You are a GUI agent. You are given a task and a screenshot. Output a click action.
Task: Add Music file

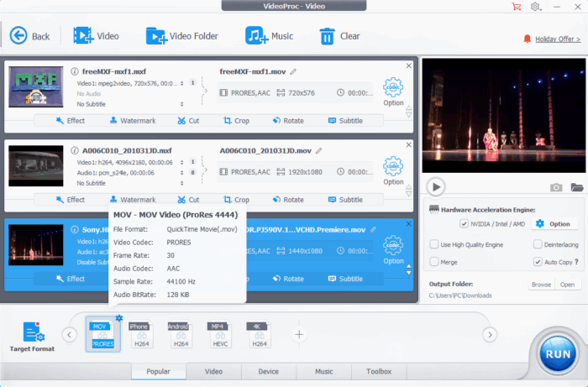click(x=270, y=36)
